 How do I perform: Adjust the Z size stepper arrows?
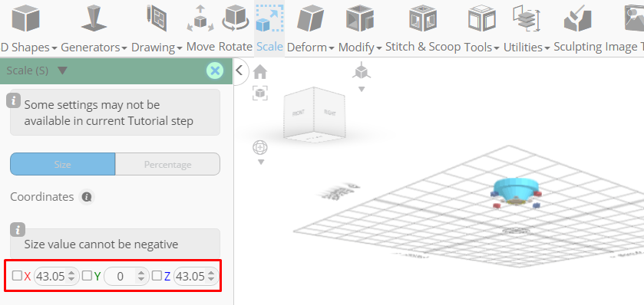(211, 277)
